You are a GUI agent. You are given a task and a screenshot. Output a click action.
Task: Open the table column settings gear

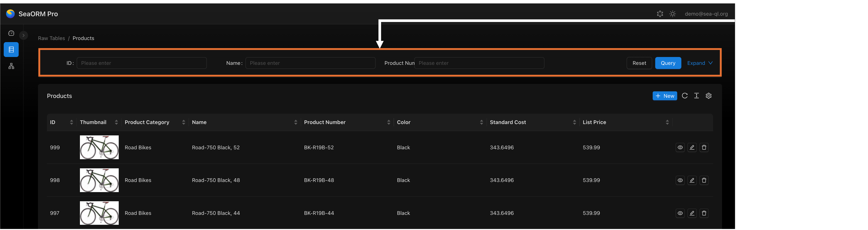tap(709, 96)
